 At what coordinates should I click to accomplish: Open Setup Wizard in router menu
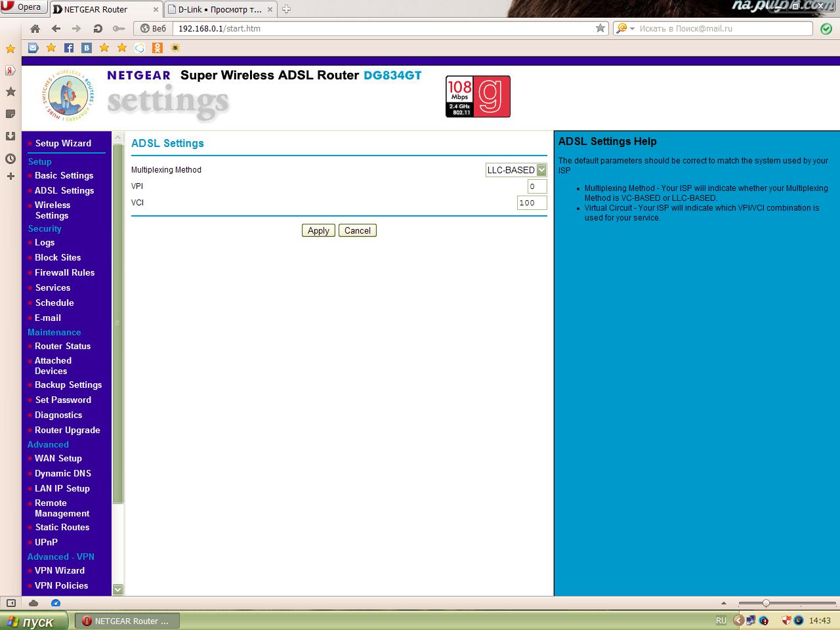(x=63, y=143)
